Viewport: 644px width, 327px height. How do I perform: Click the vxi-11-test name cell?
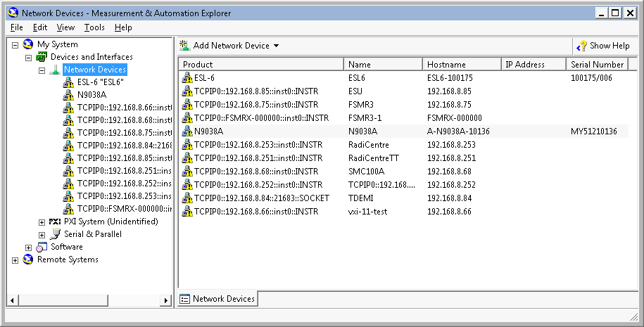(x=367, y=212)
